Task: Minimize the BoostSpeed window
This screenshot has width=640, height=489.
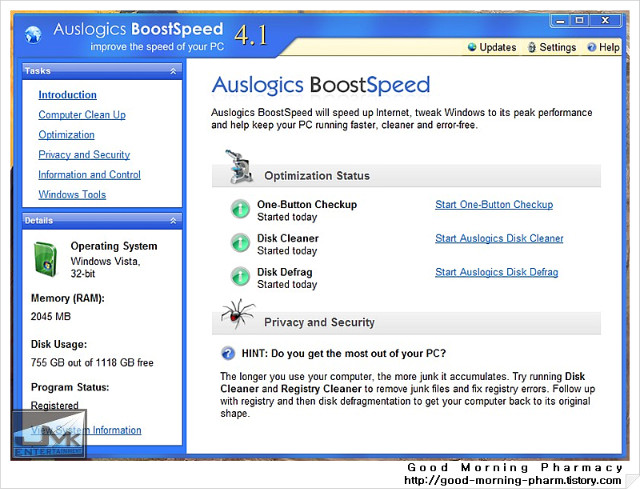Action: (x=560, y=20)
